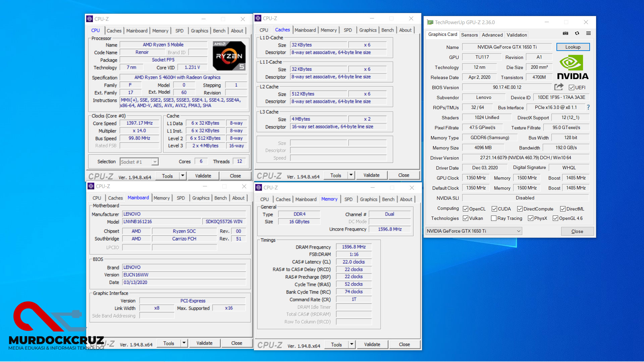The image size is (644, 362).
Task: Click the GPU Name field
Action: tap(506, 47)
